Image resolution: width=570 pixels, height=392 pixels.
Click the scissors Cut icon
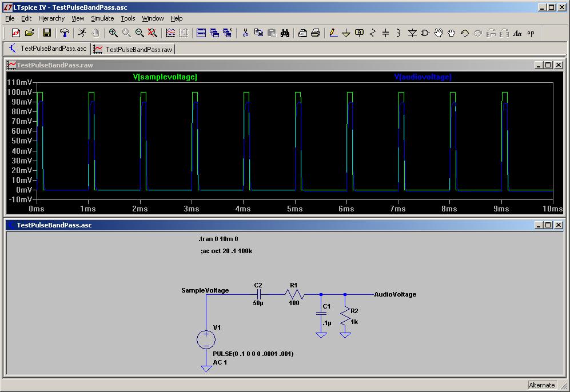click(x=245, y=33)
